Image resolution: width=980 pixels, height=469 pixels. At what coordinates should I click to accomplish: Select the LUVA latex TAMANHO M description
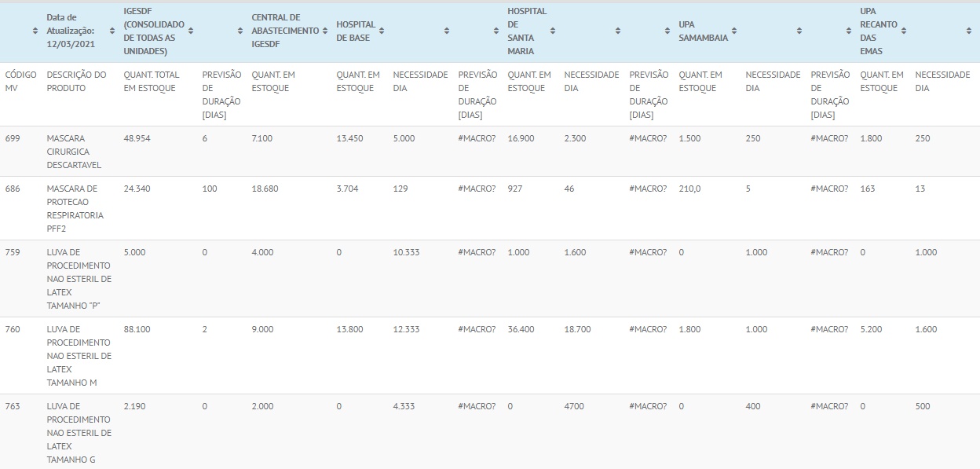[x=79, y=356]
